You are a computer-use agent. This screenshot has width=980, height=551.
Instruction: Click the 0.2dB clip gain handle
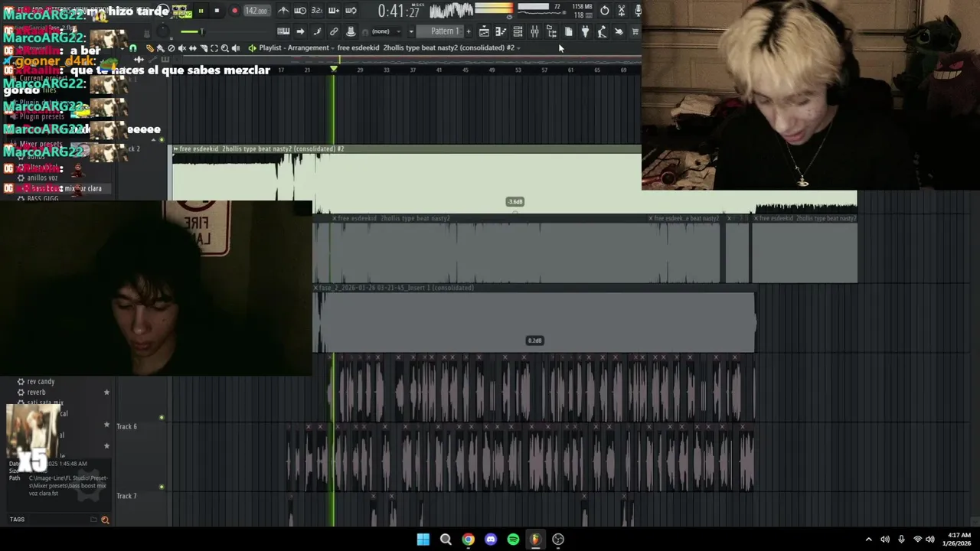click(x=534, y=341)
